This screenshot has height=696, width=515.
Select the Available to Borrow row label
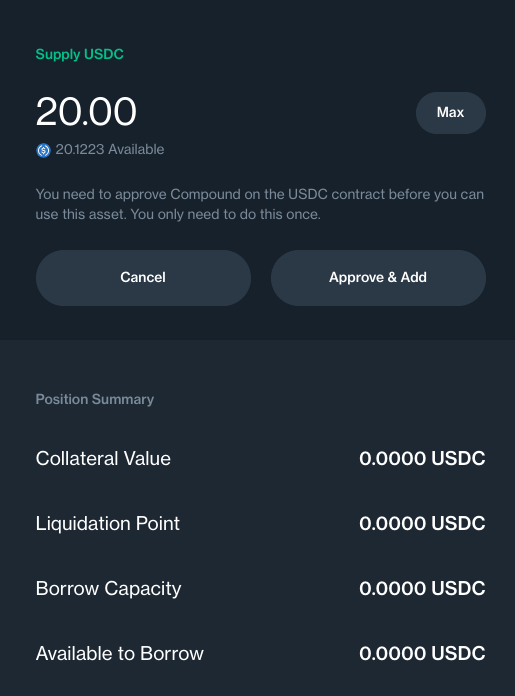pyautogui.click(x=119, y=653)
